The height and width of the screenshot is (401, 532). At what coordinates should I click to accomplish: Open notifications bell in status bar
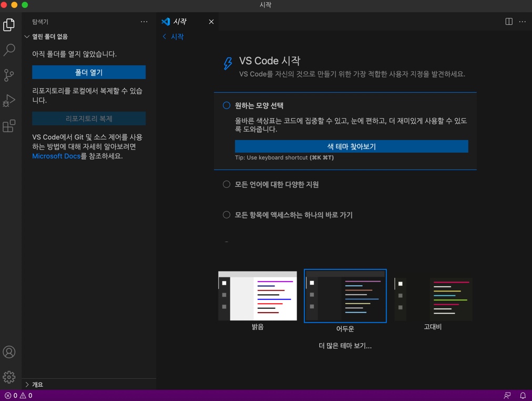(x=523, y=396)
